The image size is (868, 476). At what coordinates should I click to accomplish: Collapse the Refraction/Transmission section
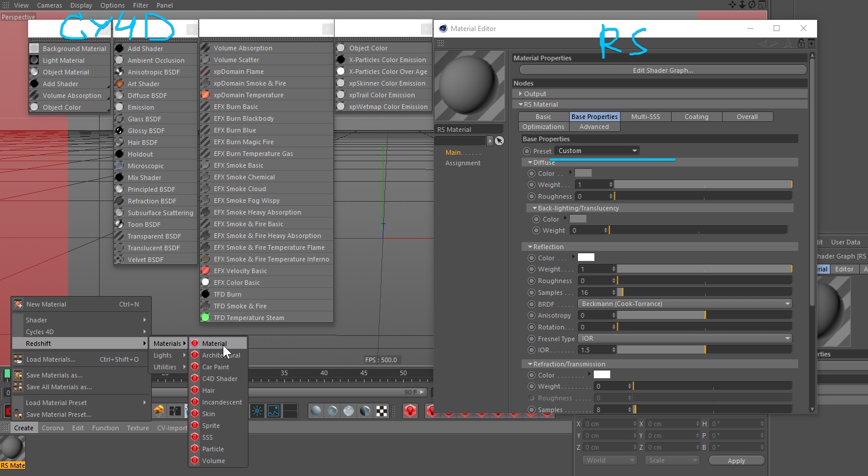pos(530,364)
